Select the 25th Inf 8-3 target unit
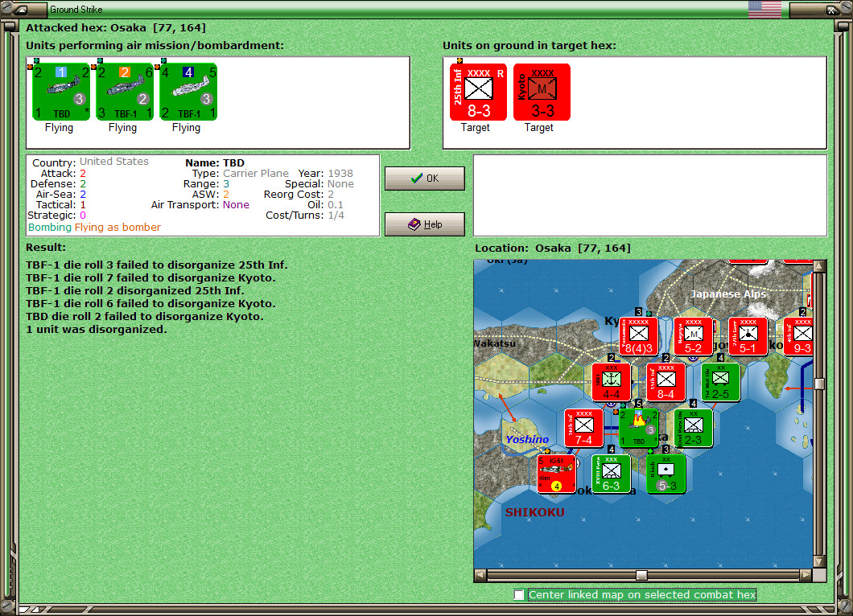 478,92
